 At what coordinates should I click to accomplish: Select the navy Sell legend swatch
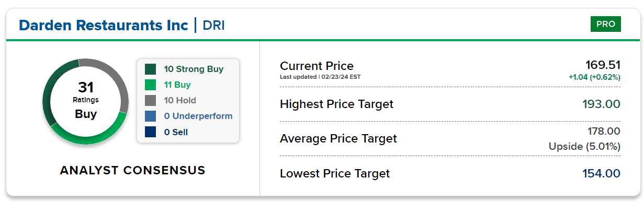point(150,132)
